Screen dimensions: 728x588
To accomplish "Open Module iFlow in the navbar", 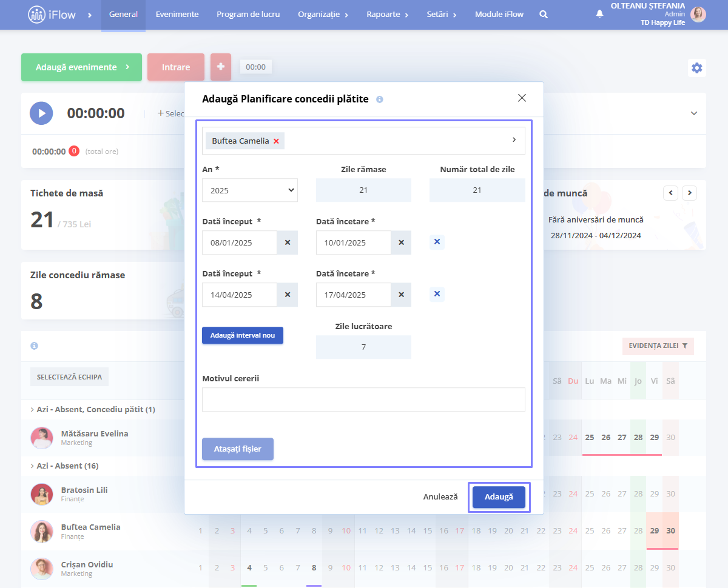I will [x=499, y=15].
